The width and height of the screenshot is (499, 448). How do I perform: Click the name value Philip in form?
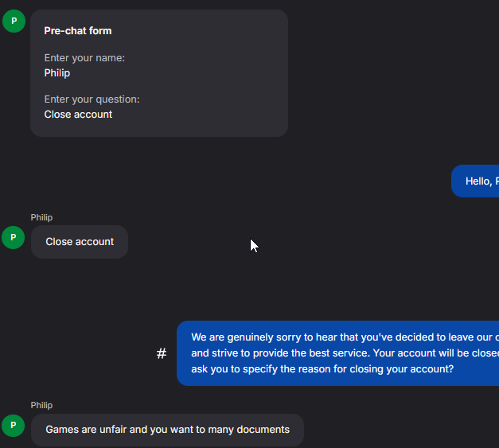[x=57, y=73]
